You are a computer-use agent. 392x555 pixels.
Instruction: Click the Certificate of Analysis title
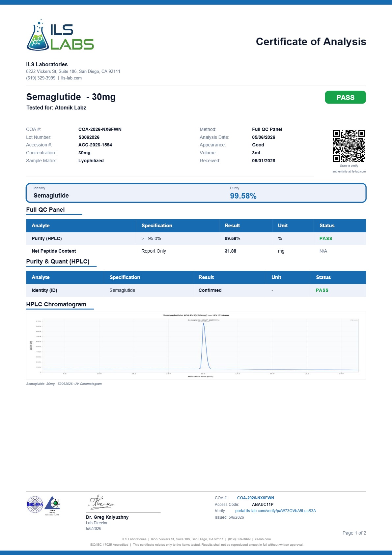(311, 42)
